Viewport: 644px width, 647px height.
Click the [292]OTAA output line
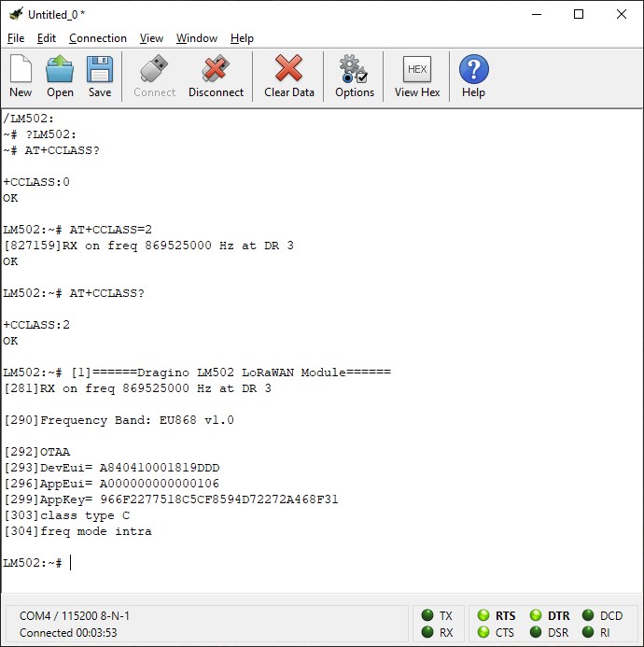tap(37, 452)
